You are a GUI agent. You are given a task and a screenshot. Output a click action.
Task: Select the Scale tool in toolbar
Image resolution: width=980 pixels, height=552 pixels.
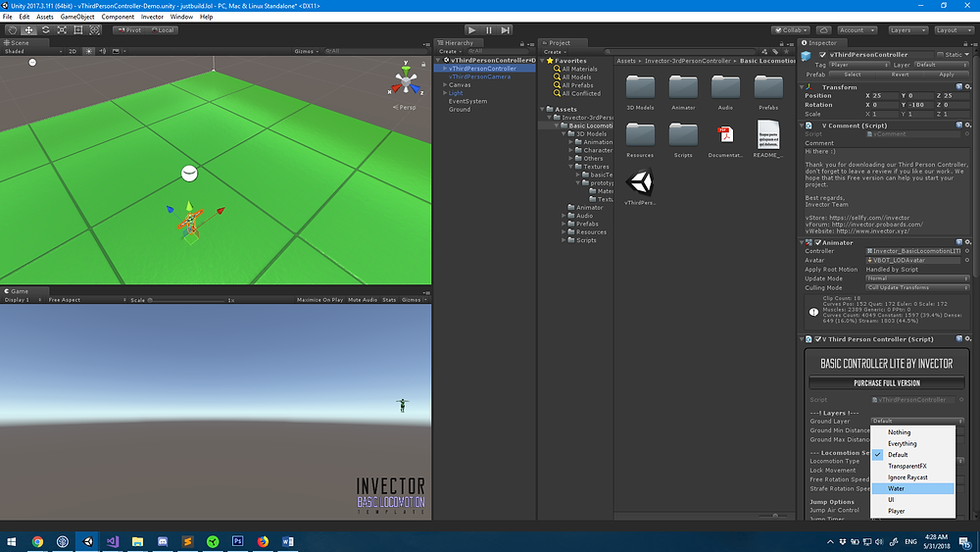62,30
